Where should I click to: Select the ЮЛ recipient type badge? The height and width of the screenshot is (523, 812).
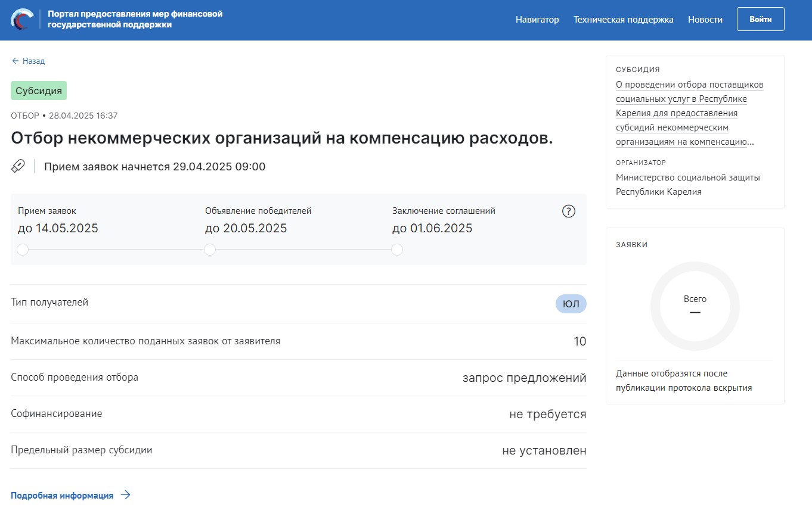571,304
